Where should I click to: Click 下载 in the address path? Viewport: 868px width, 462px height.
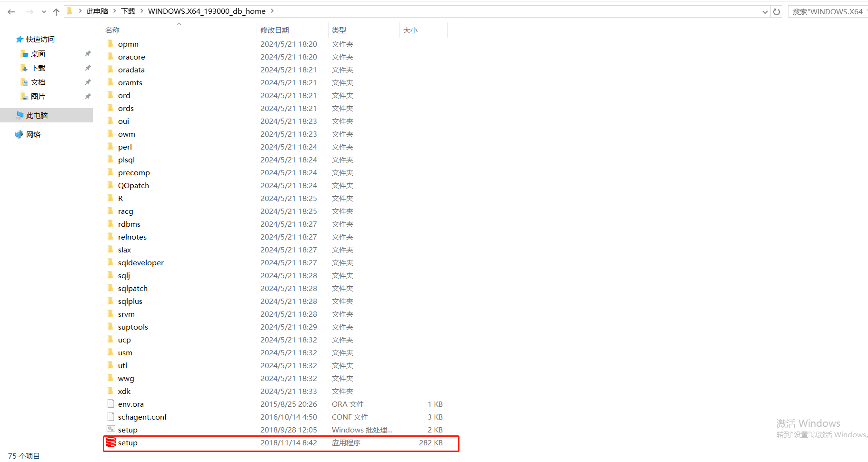(129, 11)
